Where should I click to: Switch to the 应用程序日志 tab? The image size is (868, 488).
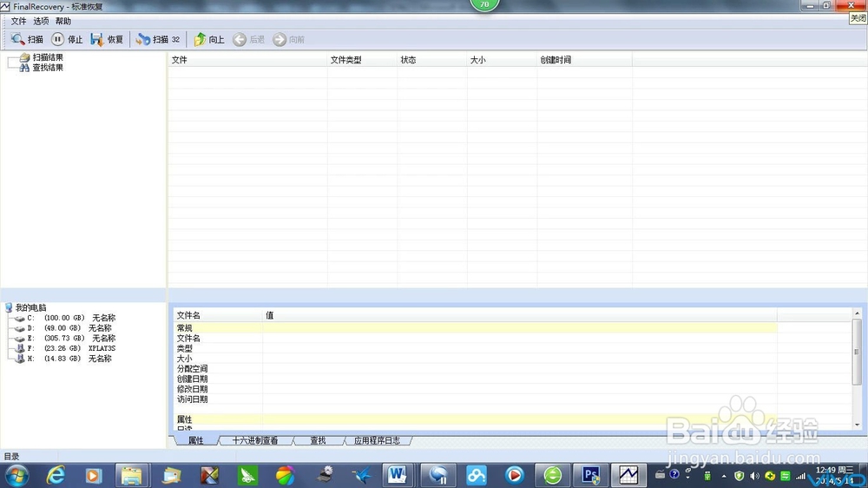click(377, 440)
